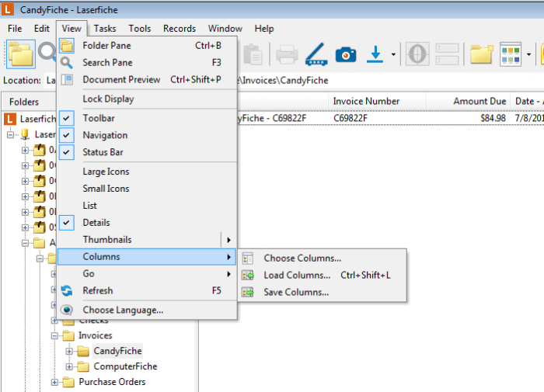
Task: Click the Laserfiche orange L title icon
Action: pos(8,9)
